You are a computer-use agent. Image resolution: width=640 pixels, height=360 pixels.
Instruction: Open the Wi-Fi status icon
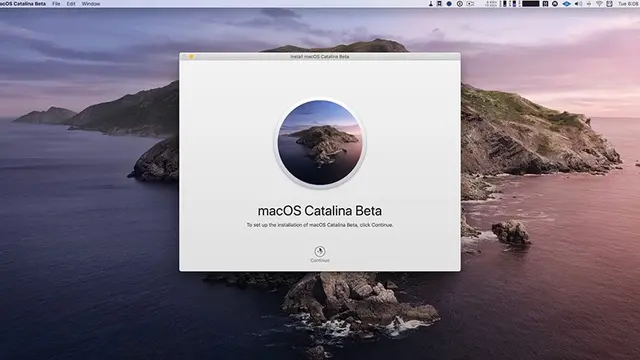599,4
